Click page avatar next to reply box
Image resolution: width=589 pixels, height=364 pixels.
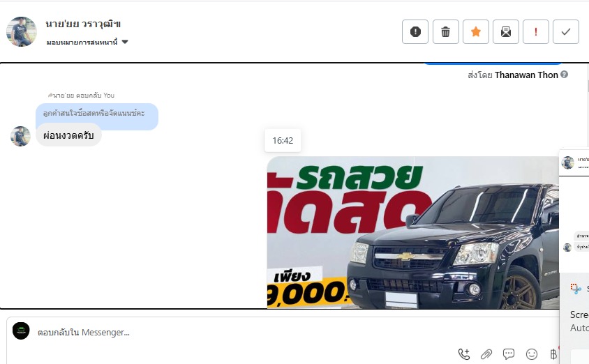tap(21, 331)
